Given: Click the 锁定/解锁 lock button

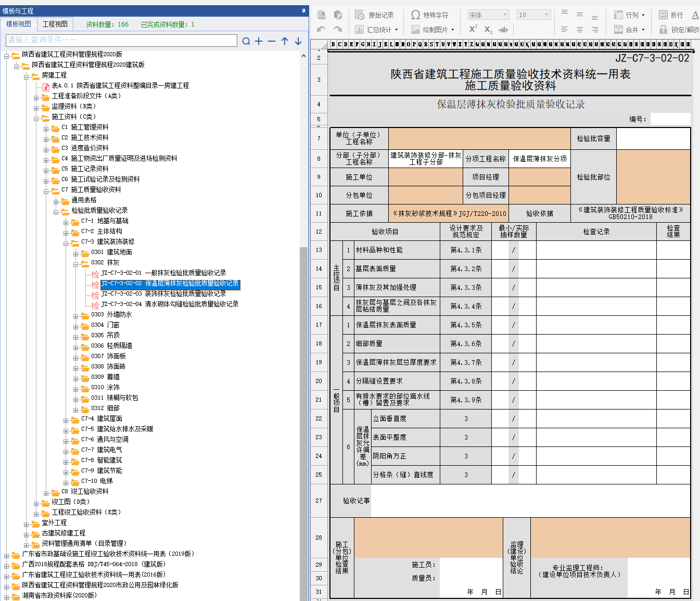Looking at the screenshot, I should click(679, 30).
